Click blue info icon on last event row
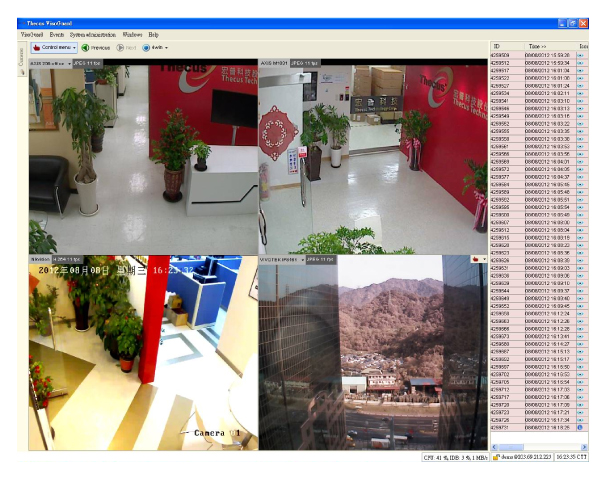This screenshot has height=488, width=600. pos(580,428)
